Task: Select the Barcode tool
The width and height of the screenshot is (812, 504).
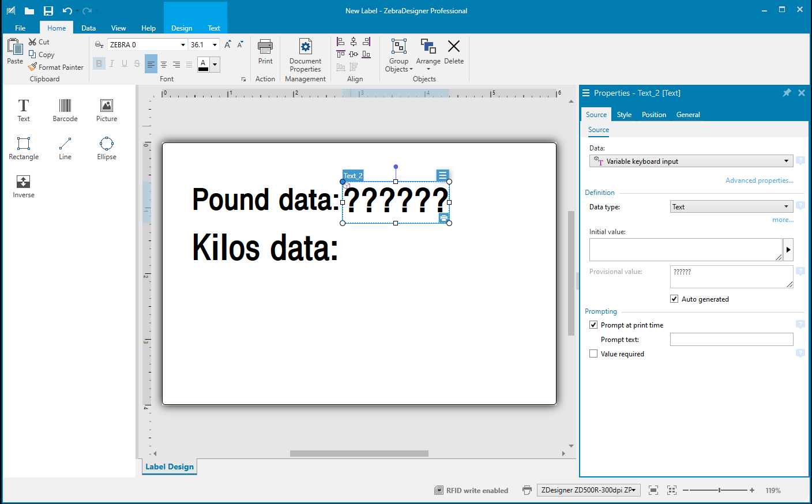Action: tap(65, 110)
